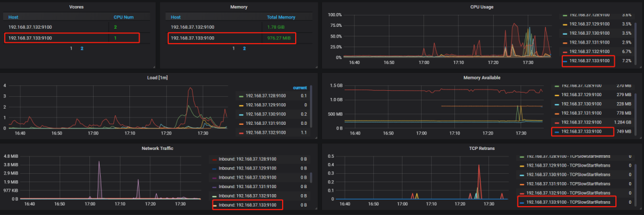
Task: Open the Load [1m] panel title menu
Action: point(157,77)
